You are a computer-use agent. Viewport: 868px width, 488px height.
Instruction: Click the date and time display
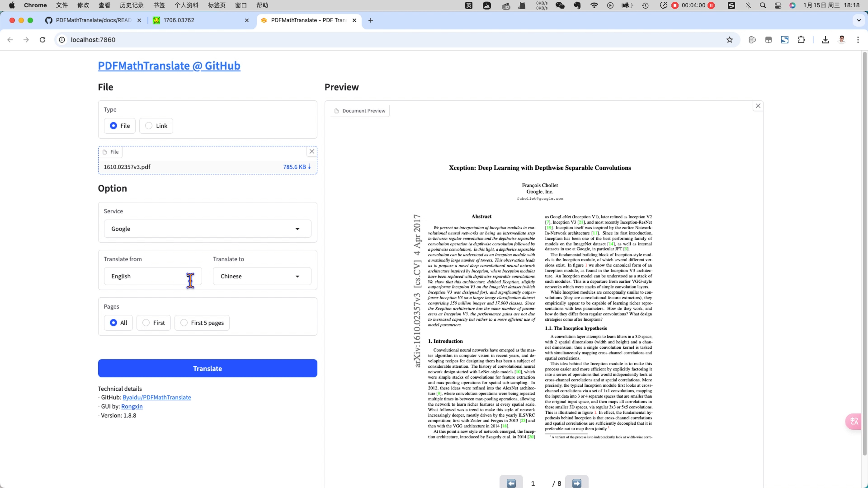[831, 5]
